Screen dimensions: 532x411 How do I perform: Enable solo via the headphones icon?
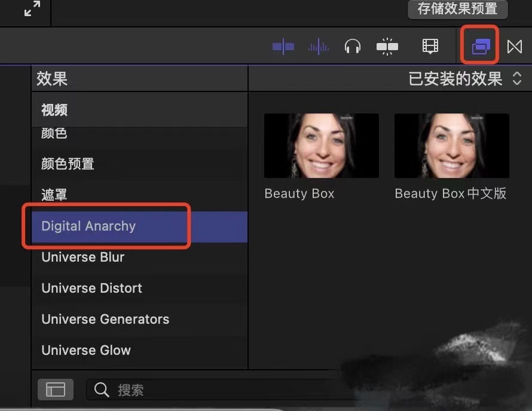point(353,45)
